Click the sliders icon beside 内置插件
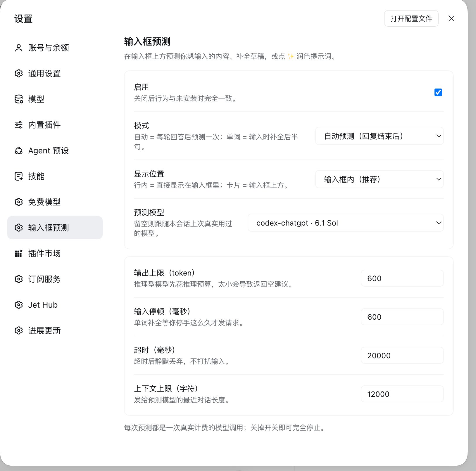The image size is (476, 471). coord(19,125)
